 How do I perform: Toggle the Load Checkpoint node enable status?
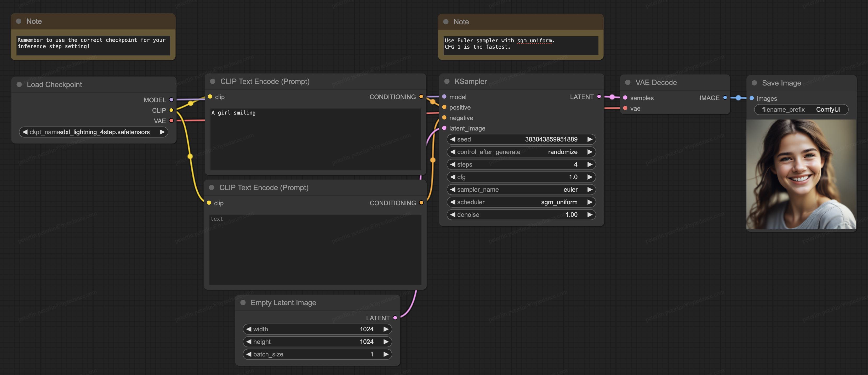20,84
